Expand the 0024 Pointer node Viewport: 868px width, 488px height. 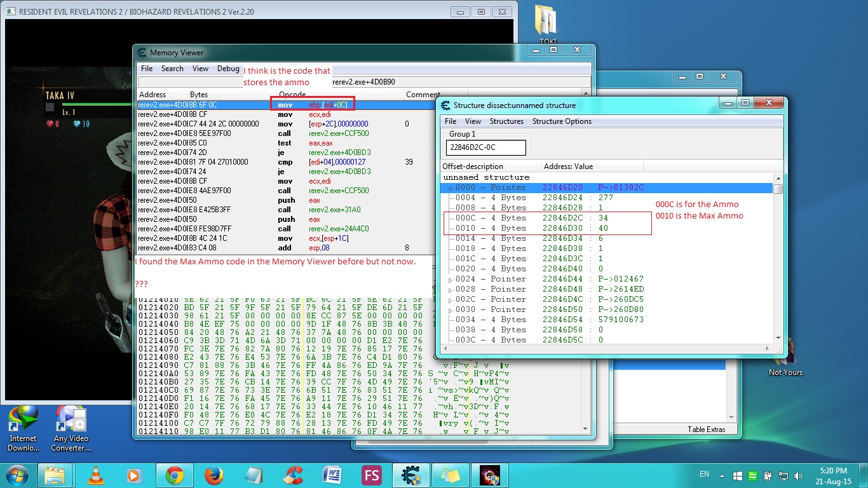click(451, 280)
